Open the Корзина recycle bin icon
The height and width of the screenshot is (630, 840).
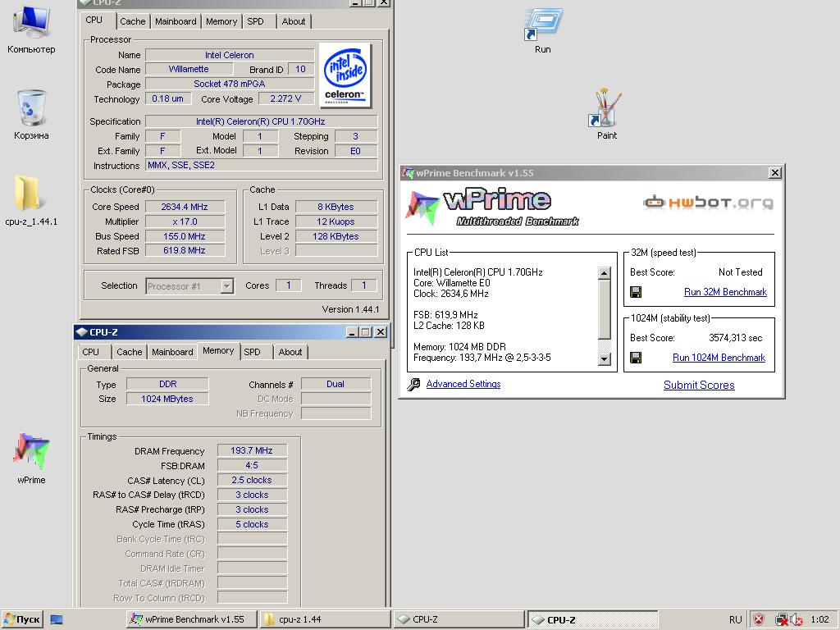click(32, 115)
